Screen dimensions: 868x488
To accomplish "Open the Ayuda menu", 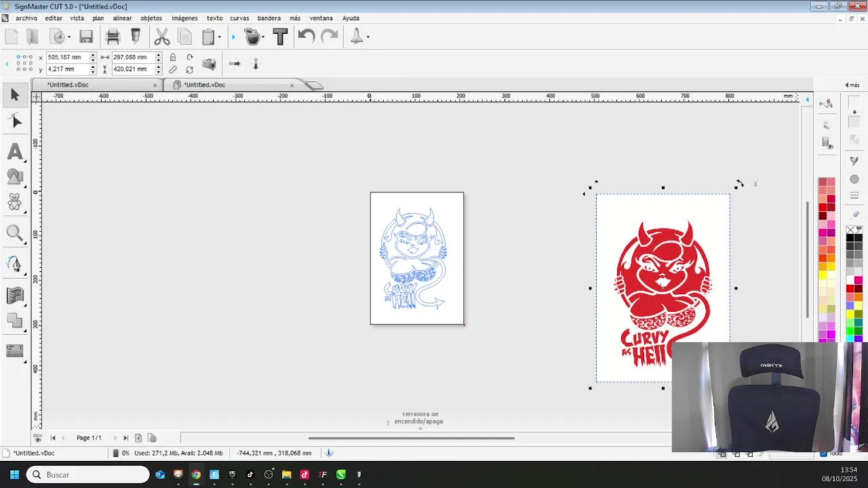I will click(x=351, y=18).
